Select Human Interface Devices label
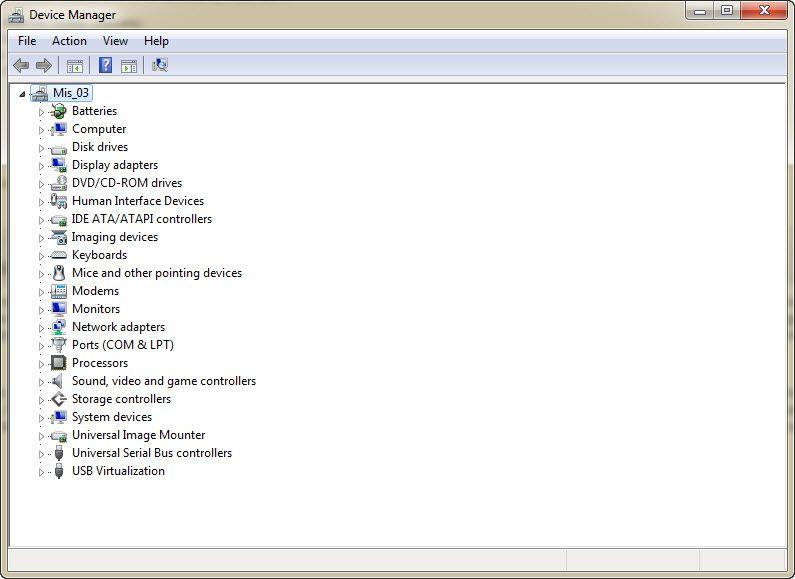 [x=138, y=201]
